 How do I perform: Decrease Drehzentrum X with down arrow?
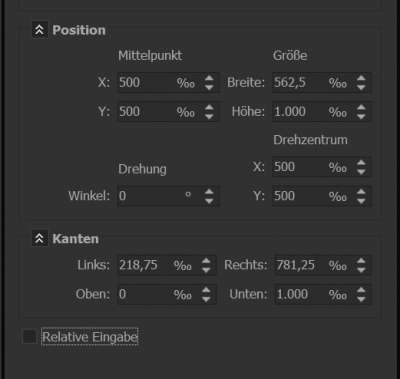click(x=361, y=172)
